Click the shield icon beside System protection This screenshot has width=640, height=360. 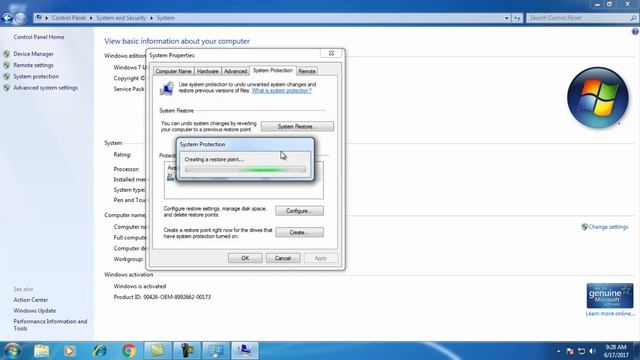pyautogui.click(x=7, y=76)
